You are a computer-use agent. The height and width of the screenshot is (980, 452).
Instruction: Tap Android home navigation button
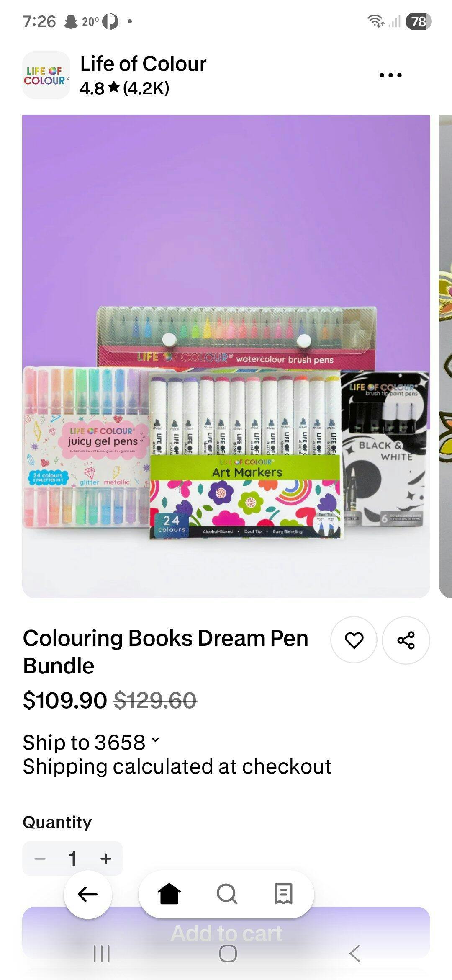click(x=228, y=954)
